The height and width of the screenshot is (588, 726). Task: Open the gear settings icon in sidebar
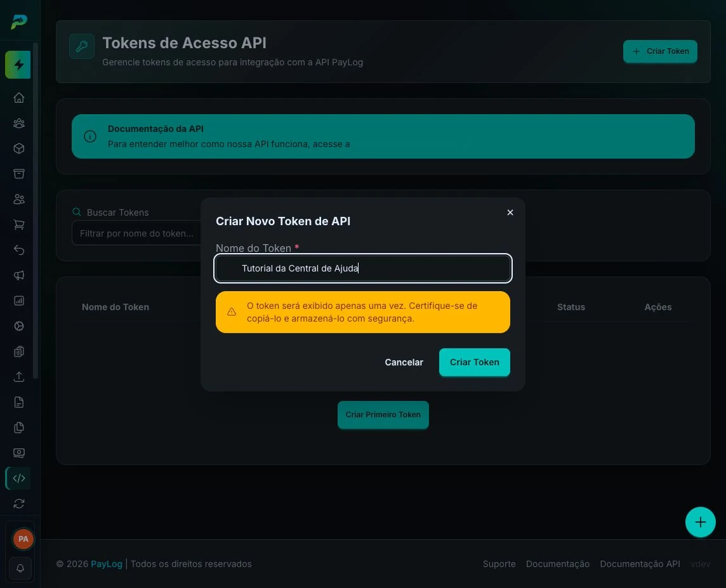(19, 326)
